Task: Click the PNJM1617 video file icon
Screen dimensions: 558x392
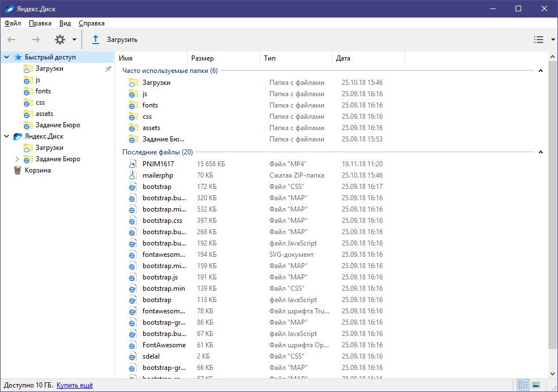Action: click(133, 164)
